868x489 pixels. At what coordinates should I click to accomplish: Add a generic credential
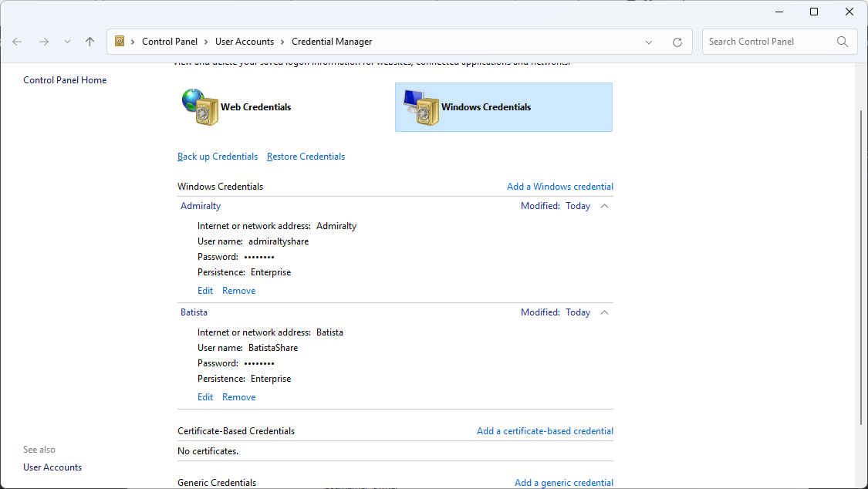(x=563, y=483)
